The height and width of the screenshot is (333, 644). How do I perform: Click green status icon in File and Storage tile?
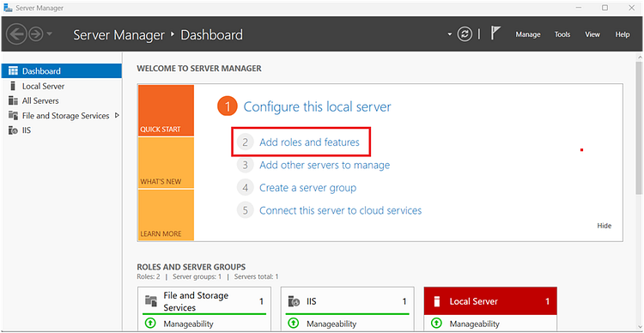(x=150, y=324)
